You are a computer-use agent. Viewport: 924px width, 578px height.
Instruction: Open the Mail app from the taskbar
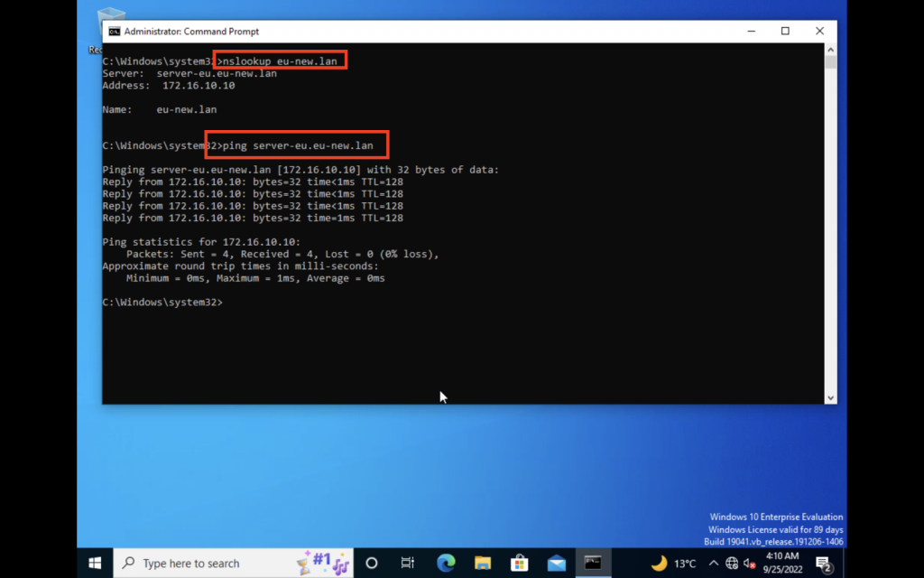point(556,563)
